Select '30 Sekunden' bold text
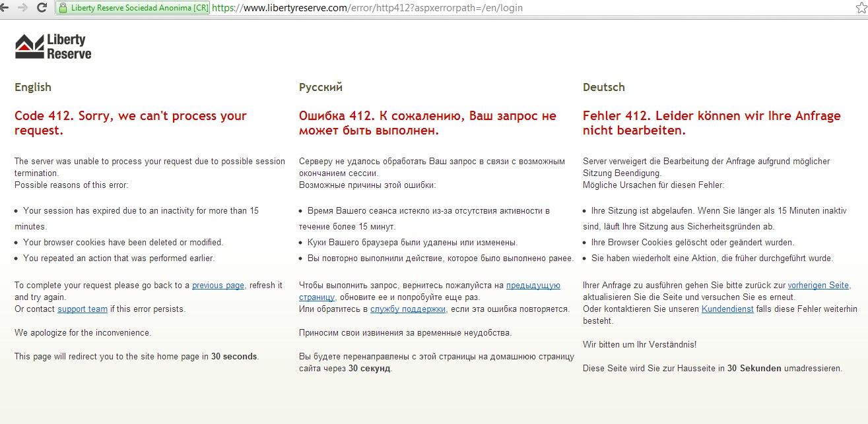The height and width of the screenshot is (424, 868). [754, 369]
